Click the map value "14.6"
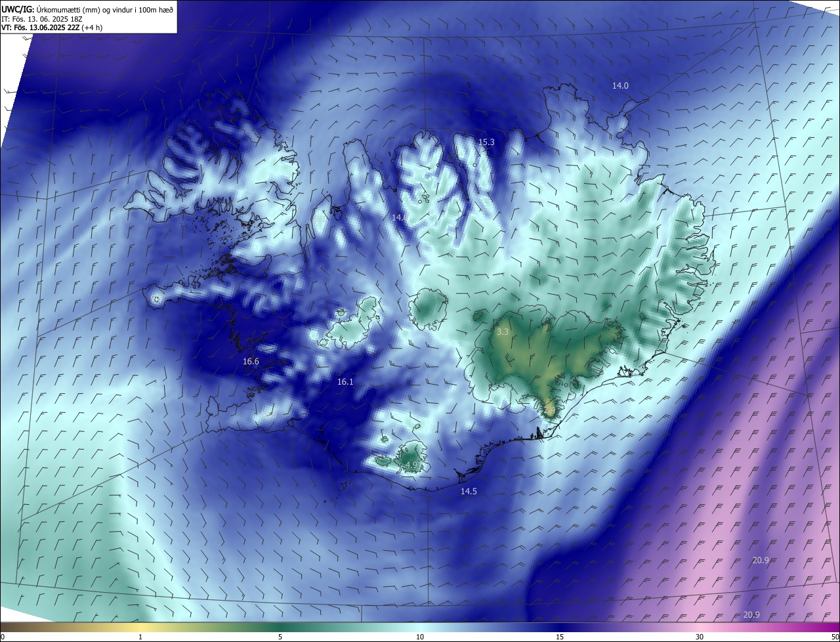Image resolution: width=840 pixels, height=642 pixels. [x=399, y=217]
